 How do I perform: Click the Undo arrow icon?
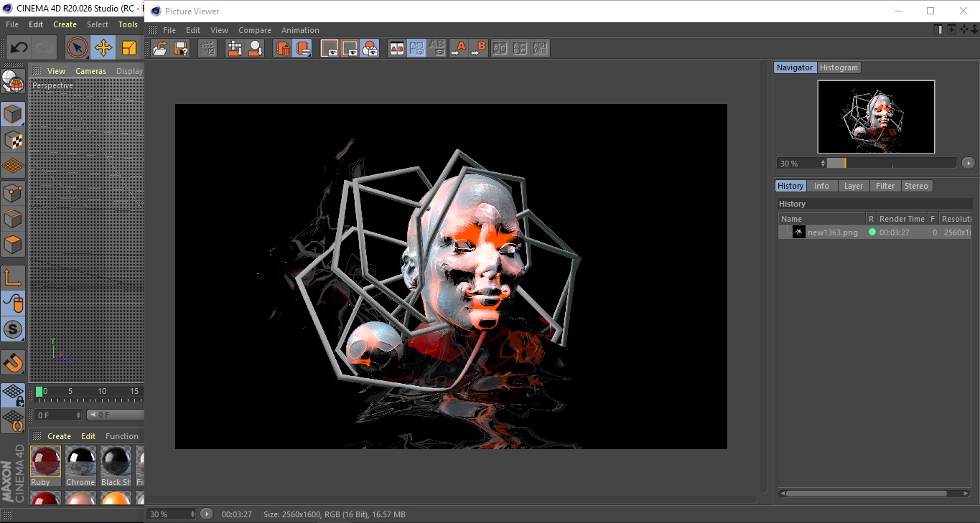19,48
